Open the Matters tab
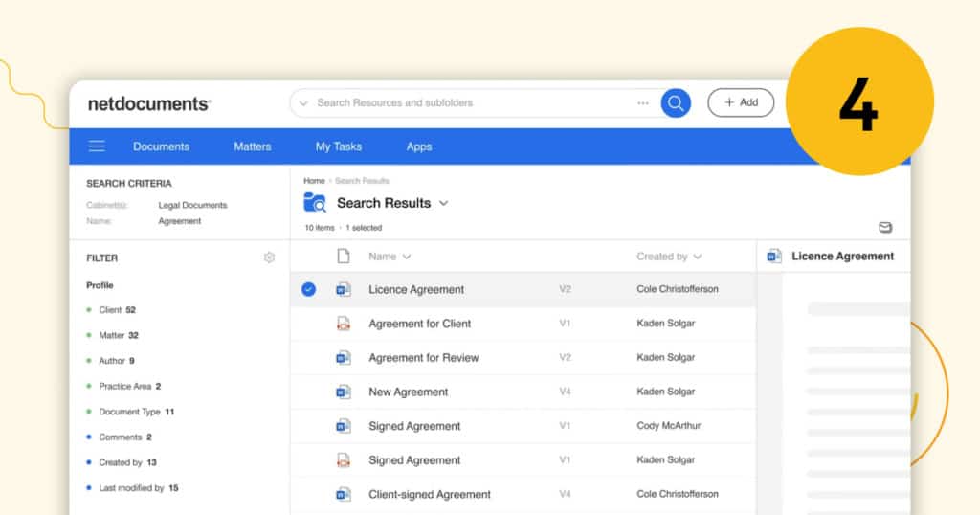 click(253, 146)
